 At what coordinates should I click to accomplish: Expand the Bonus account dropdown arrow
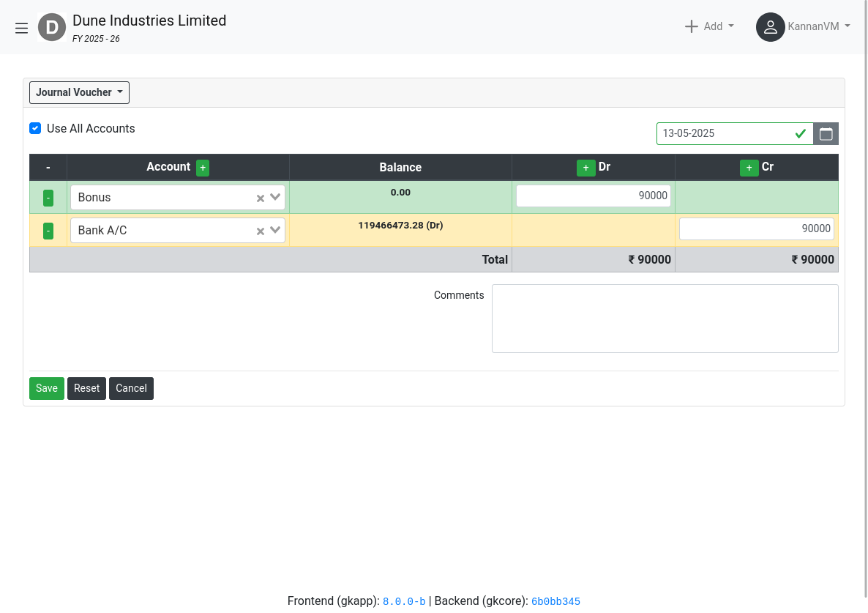275,197
